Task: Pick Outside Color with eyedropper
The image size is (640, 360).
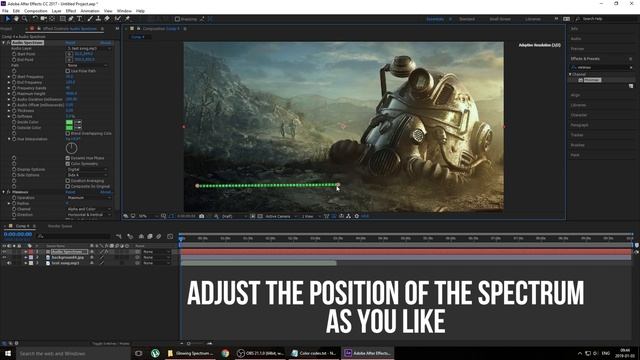Action: (78, 128)
